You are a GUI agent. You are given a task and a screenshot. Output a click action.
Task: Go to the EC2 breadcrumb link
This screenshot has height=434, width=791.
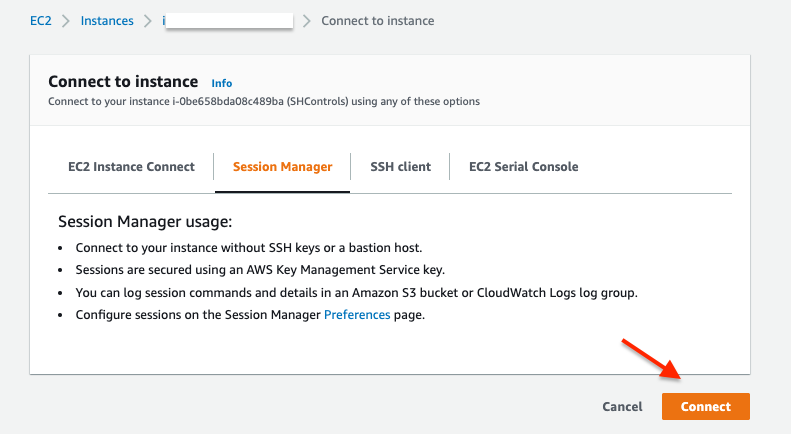(x=41, y=21)
